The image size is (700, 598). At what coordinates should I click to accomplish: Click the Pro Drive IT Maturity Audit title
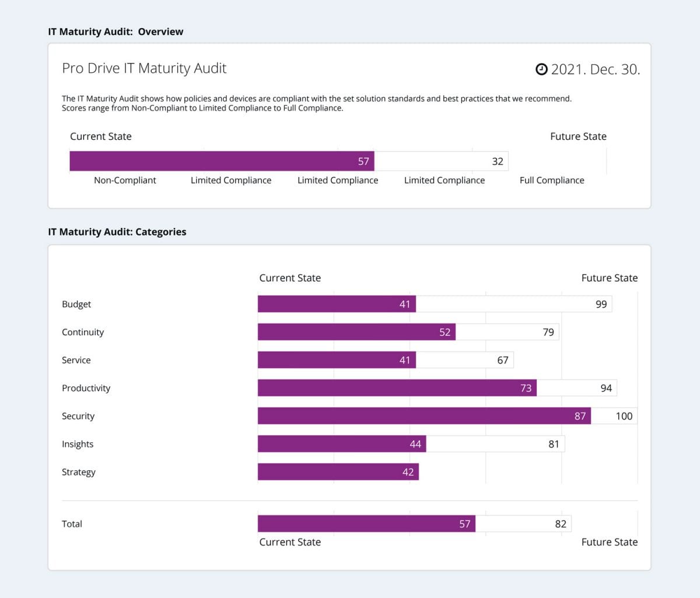coord(143,68)
